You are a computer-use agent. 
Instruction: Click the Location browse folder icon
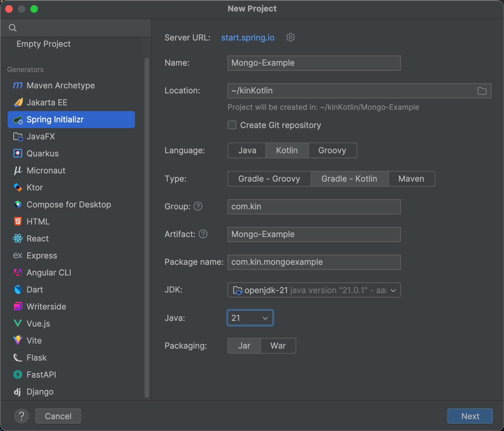pos(482,91)
